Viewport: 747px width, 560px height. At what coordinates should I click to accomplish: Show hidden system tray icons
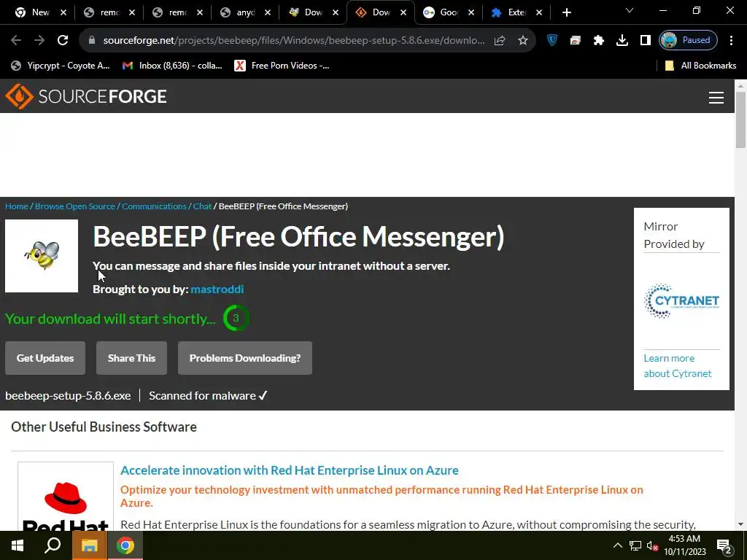617,545
